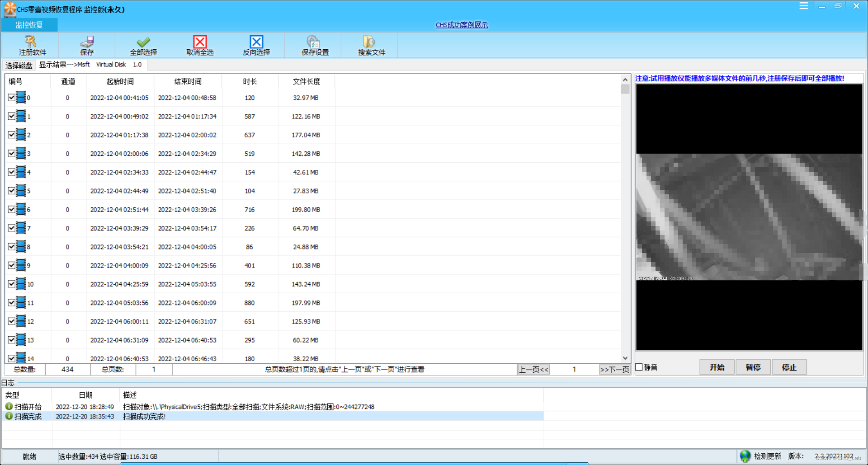Click the 检测更新 globe update icon
The image size is (868, 465).
[745, 456]
